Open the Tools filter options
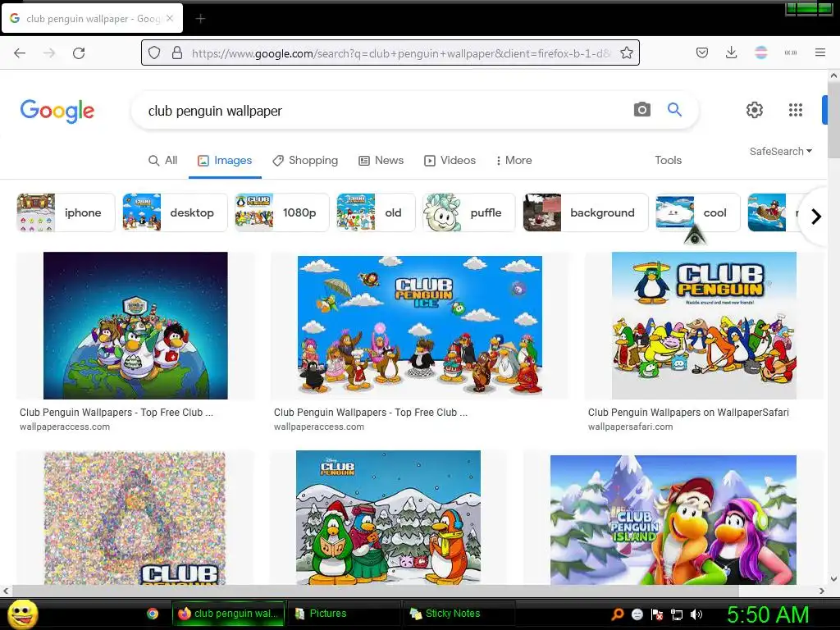 point(668,160)
